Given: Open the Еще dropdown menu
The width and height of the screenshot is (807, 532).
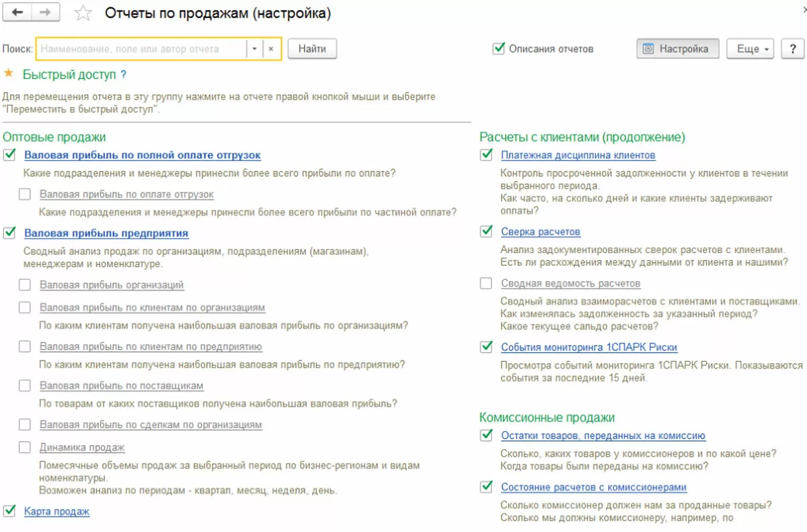Looking at the screenshot, I should 750,49.
